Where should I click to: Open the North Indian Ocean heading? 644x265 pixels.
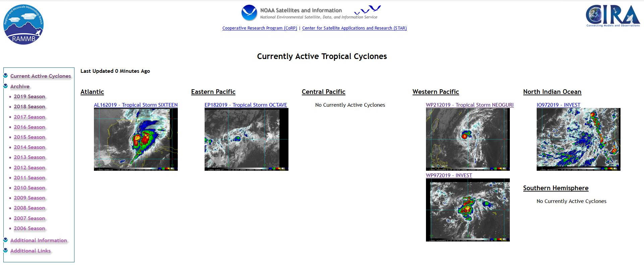552,92
